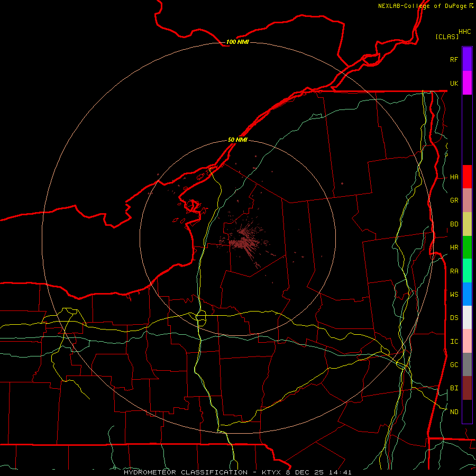Click the HR legend label
Image resolution: width=476 pixels, height=476 pixels.
[454, 248]
